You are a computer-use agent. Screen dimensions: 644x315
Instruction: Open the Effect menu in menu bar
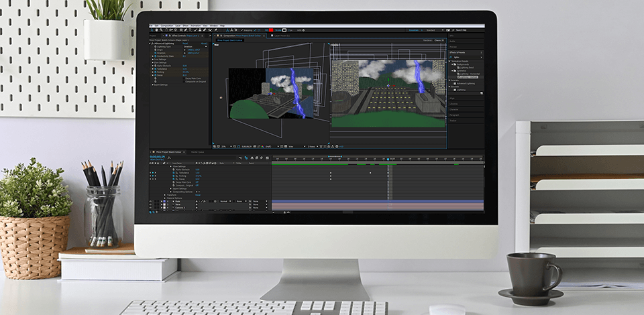pyautogui.click(x=186, y=25)
